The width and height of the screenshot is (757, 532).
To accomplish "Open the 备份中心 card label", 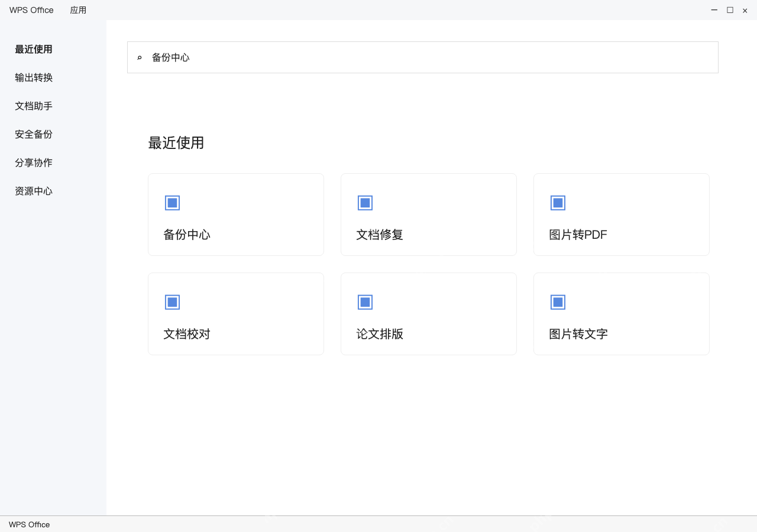I will pos(187,235).
